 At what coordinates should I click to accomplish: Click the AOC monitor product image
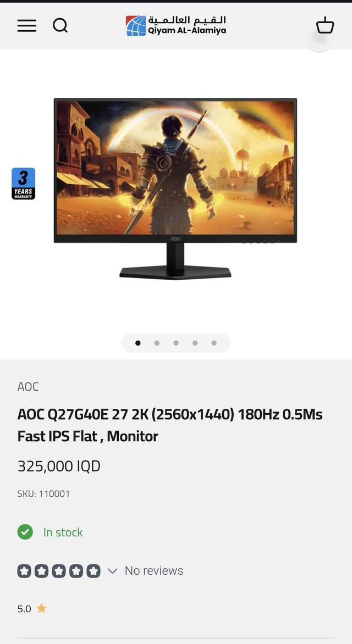click(x=175, y=190)
